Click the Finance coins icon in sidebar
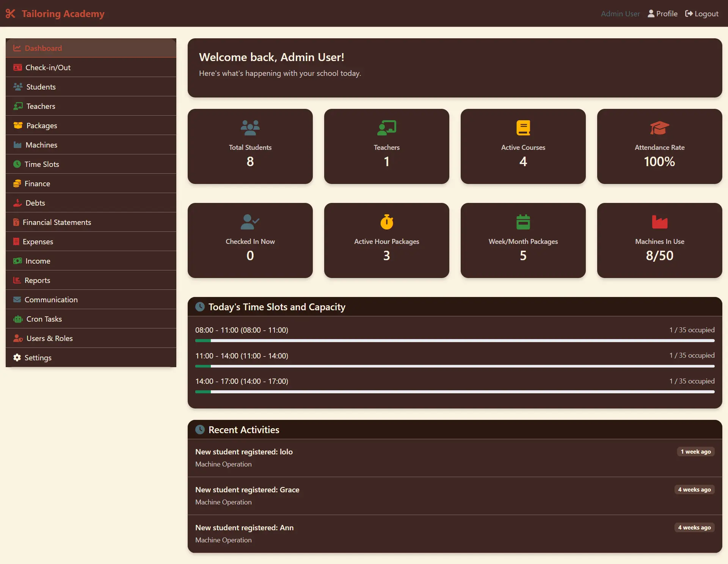This screenshot has width=728, height=564. click(17, 184)
